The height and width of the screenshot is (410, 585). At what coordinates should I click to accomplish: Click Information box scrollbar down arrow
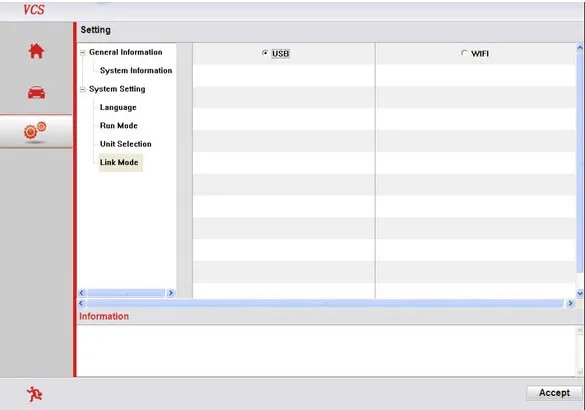click(x=579, y=371)
